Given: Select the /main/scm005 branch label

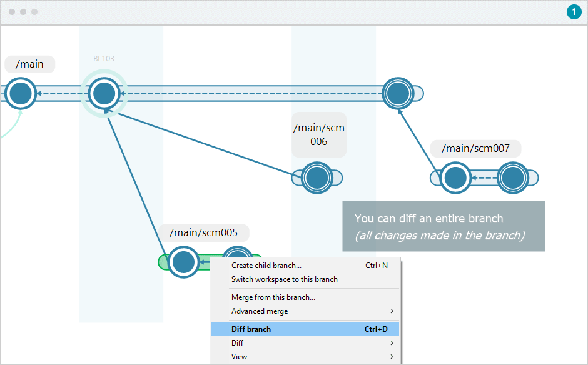Looking at the screenshot, I should coord(204,232).
